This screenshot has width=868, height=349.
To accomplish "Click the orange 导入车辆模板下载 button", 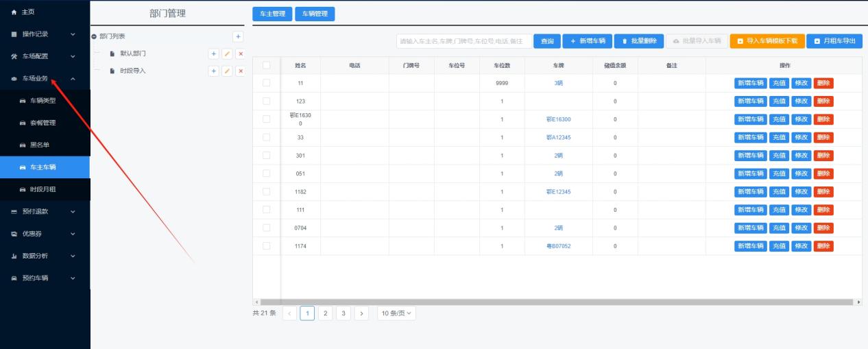I will (x=767, y=41).
